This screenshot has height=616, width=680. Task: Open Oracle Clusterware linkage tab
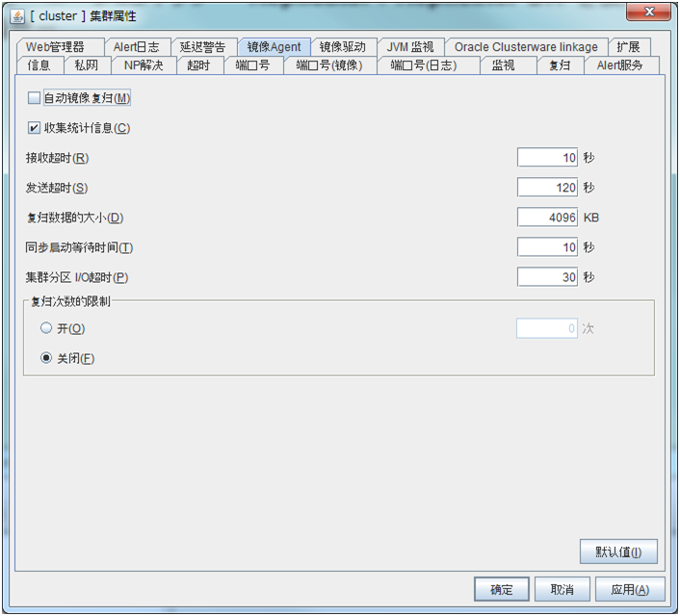click(x=526, y=47)
